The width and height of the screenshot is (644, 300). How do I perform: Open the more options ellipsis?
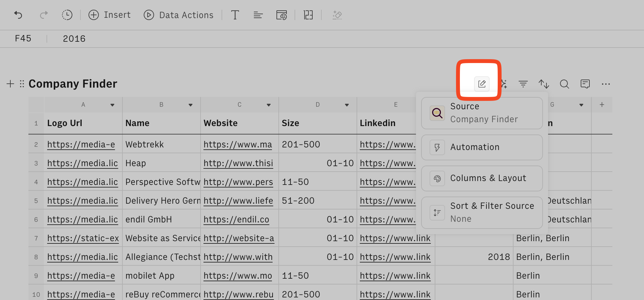coord(606,84)
